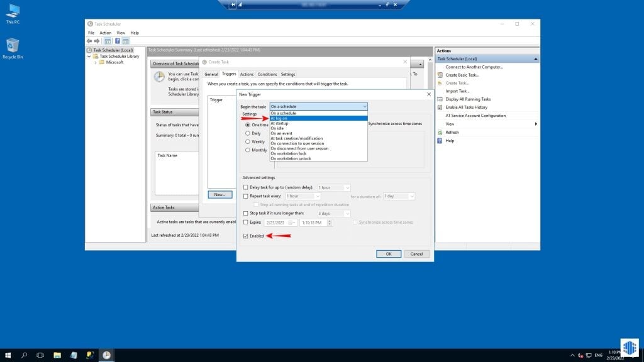This screenshot has height=362, width=644.
Task: Open the Begin the task dropdown
Action: coord(365,106)
